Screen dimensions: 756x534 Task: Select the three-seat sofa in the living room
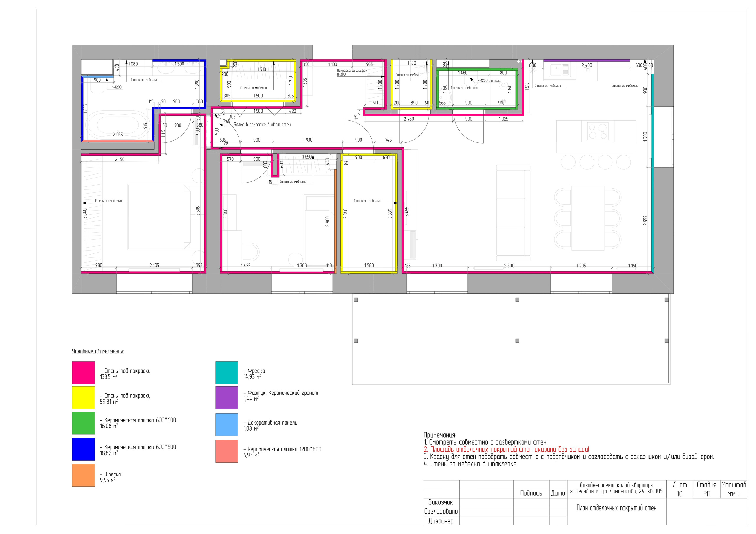(513, 212)
